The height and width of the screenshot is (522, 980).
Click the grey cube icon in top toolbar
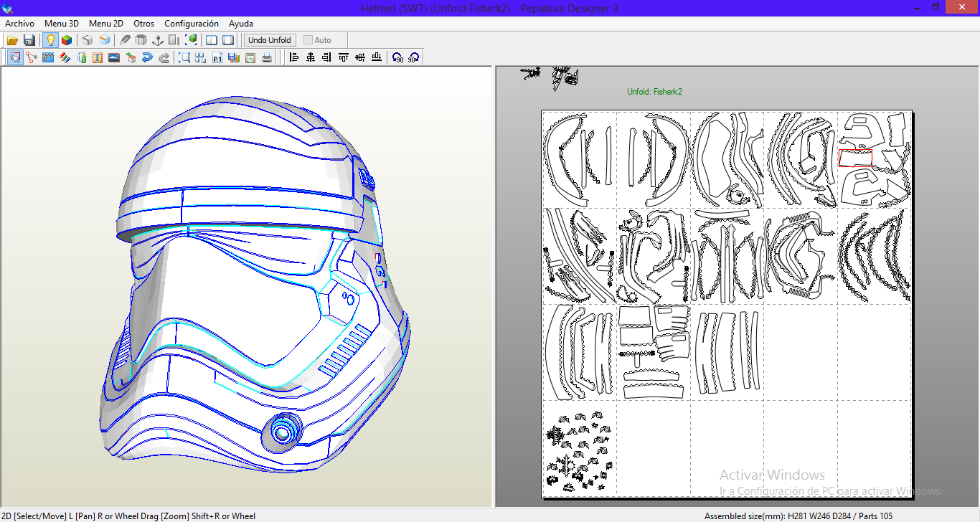click(88, 40)
